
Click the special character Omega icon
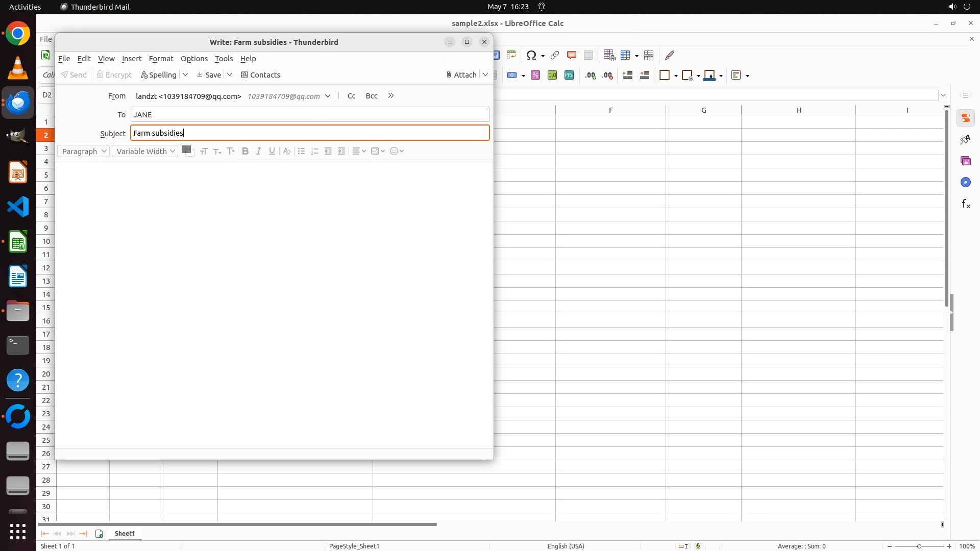coord(531,55)
